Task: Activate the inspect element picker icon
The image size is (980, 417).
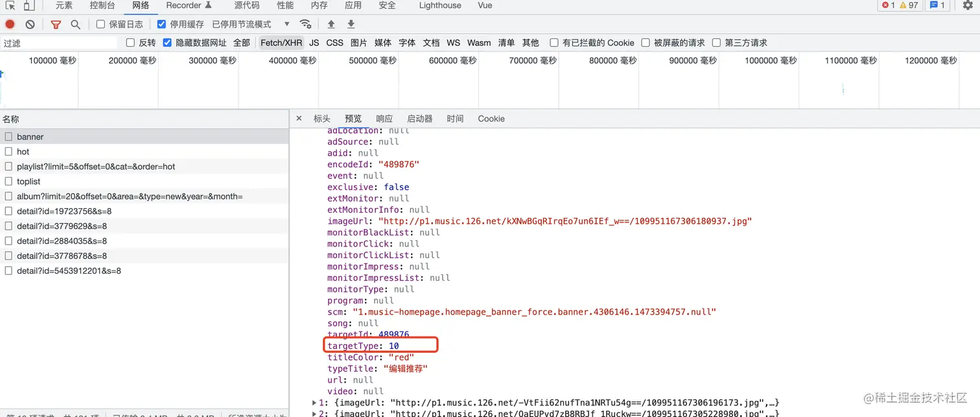Action: pyautogui.click(x=10, y=5)
